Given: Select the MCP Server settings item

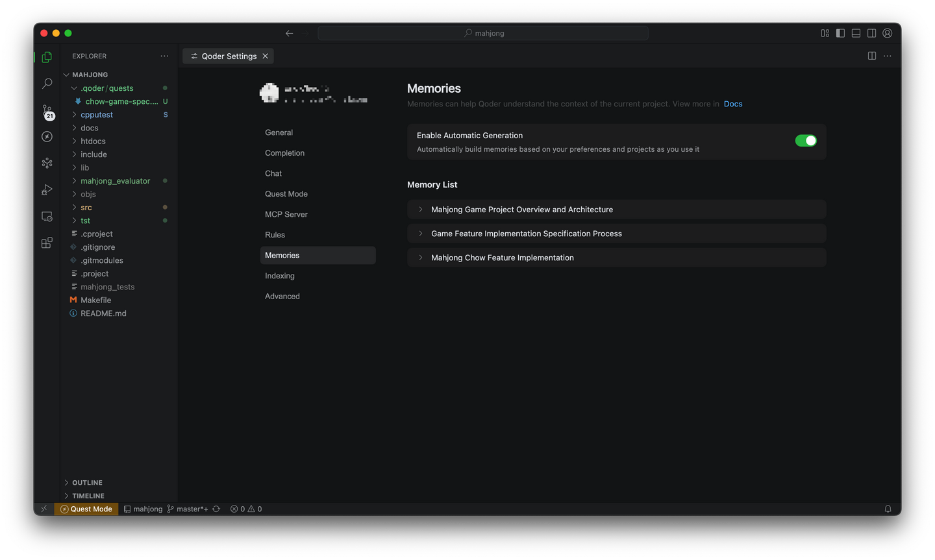Looking at the screenshot, I should point(286,214).
